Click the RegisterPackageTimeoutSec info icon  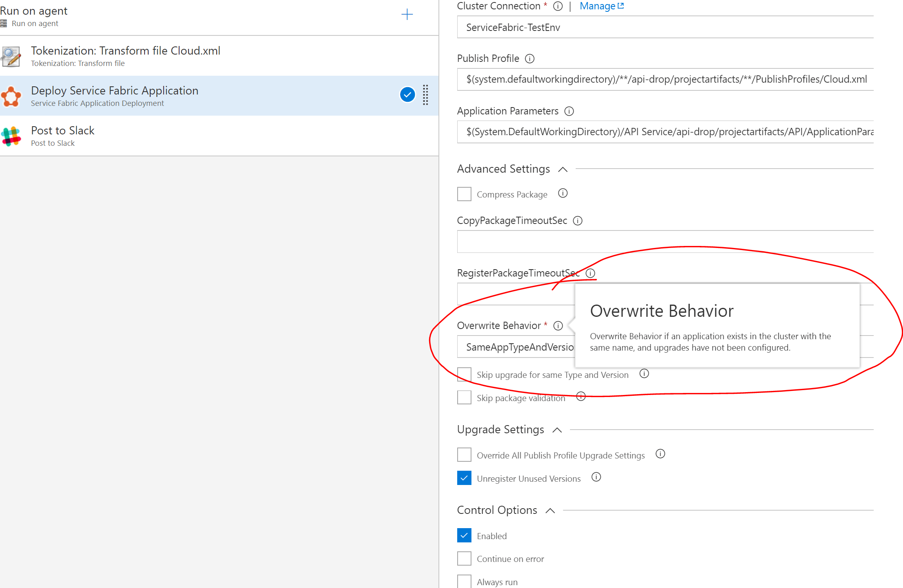click(x=590, y=273)
